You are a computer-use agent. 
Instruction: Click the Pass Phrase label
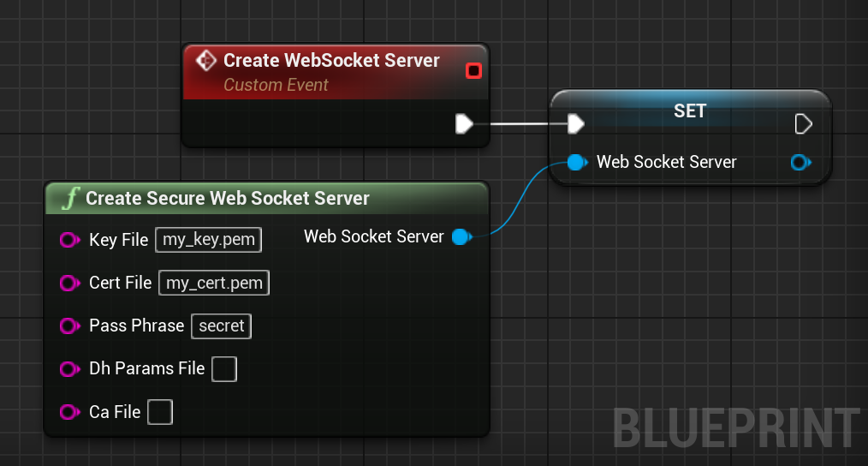[x=137, y=326]
